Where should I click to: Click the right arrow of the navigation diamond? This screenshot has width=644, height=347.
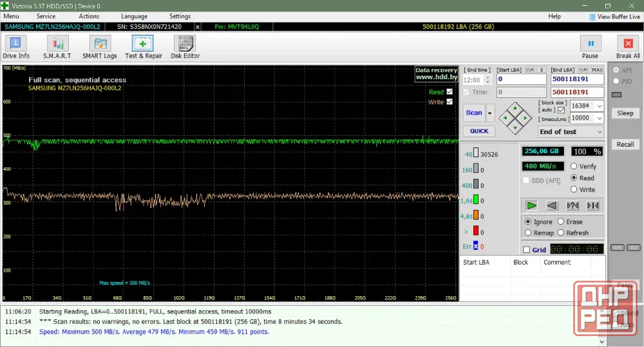click(x=526, y=118)
